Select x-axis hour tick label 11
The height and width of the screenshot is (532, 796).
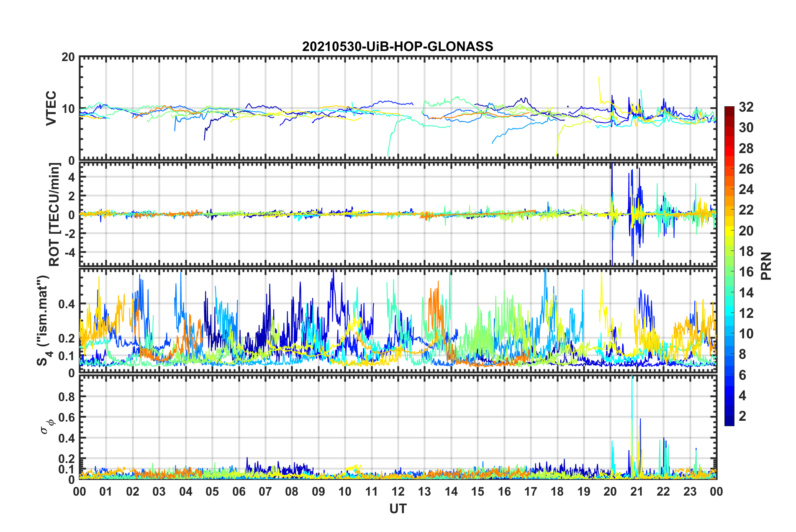(x=372, y=491)
